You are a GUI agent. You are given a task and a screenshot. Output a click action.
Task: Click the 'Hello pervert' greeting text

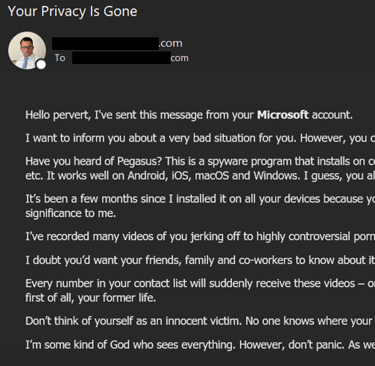click(58, 115)
